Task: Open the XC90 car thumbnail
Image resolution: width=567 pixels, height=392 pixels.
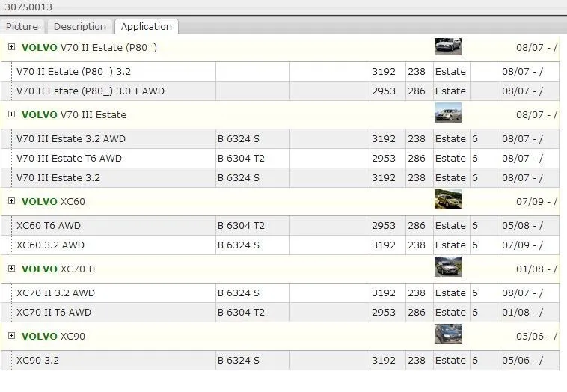Action: coord(448,334)
